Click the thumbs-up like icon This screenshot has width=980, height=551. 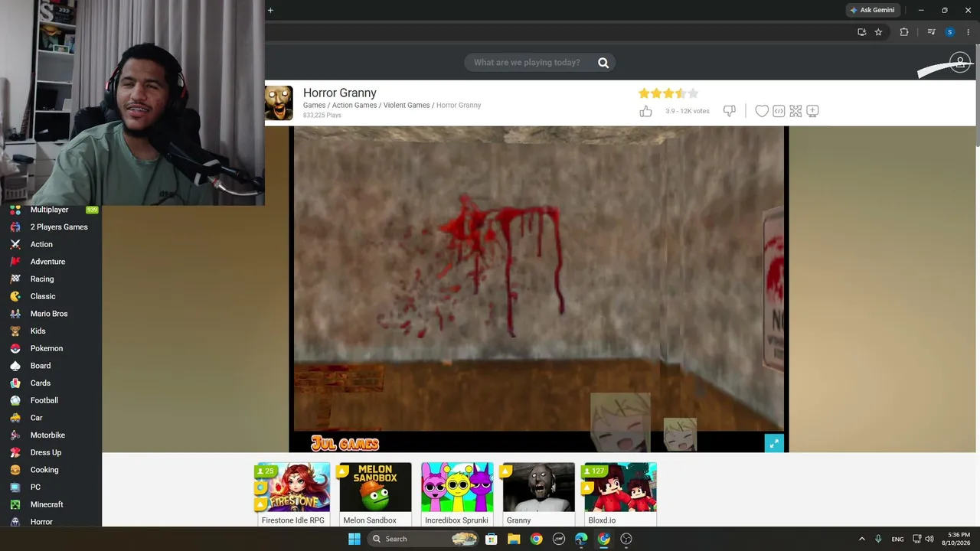tap(645, 112)
